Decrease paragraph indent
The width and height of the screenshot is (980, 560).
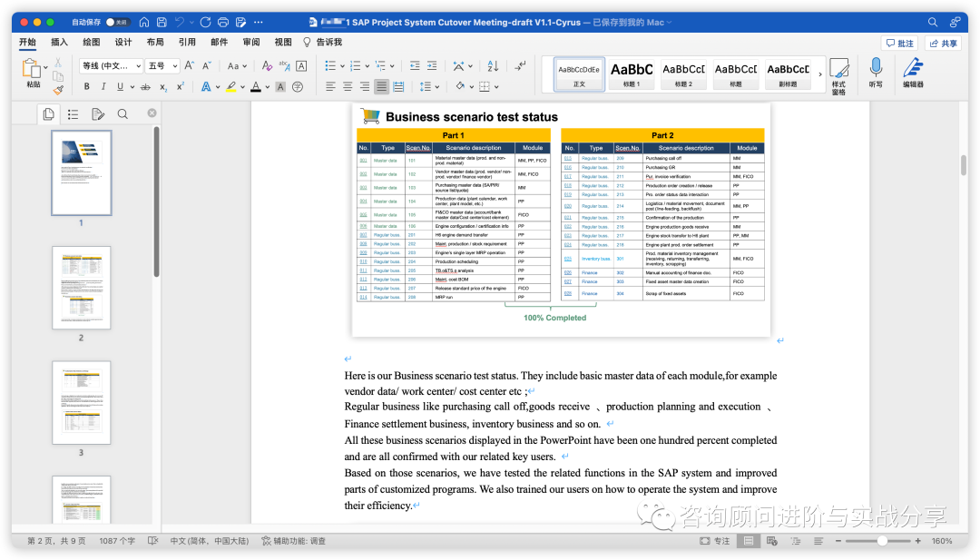tap(415, 65)
